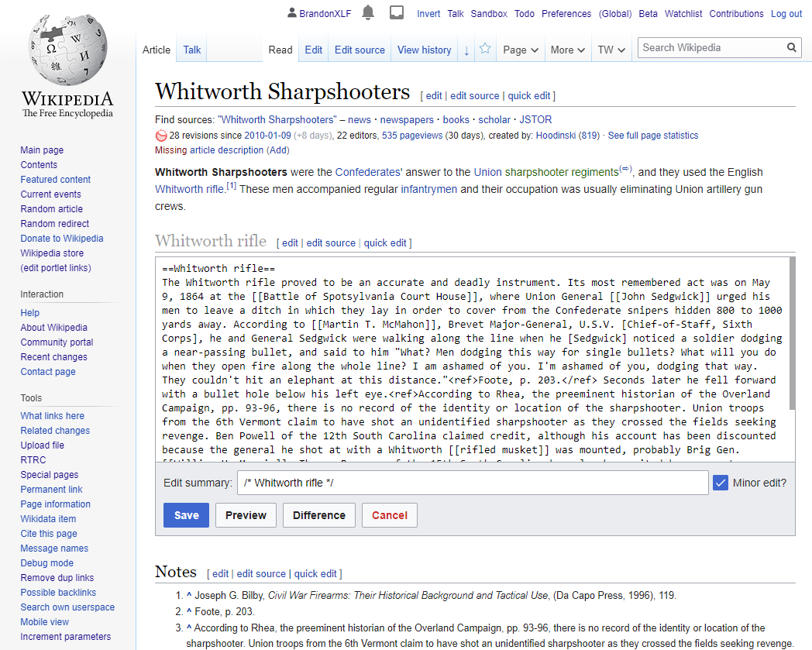The height and width of the screenshot is (650, 812).
Task: Switch to Mobile view link
Action: click(x=44, y=622)
